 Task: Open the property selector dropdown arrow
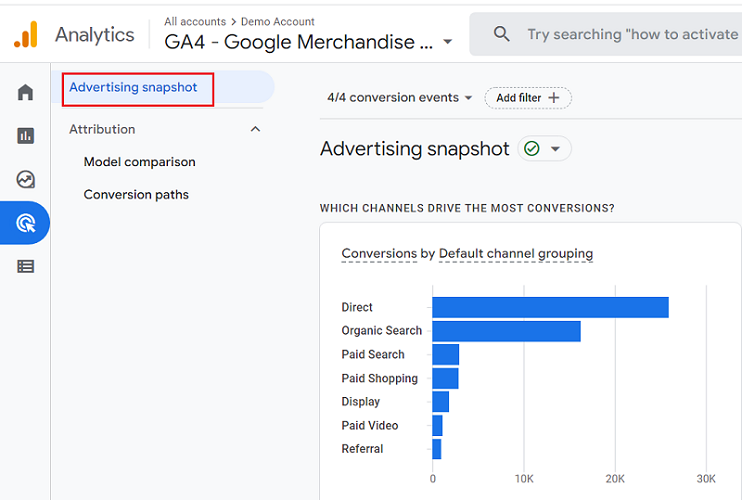pyautogui.click(x=447, y=42)
